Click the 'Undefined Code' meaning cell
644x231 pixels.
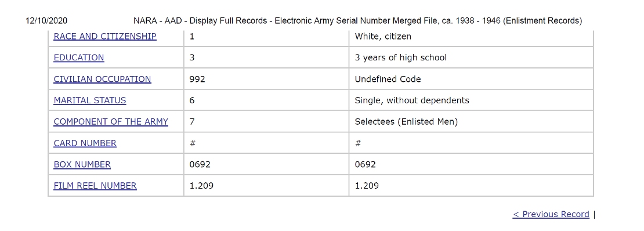pyautogui.click(x=471, y=79)
